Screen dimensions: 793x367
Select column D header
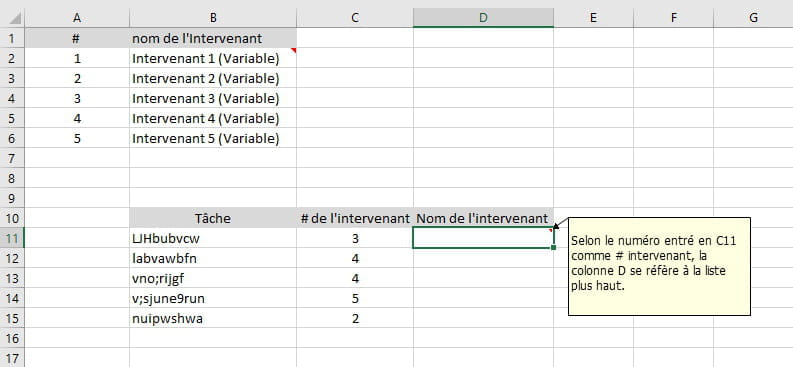[x=483, y=18]
